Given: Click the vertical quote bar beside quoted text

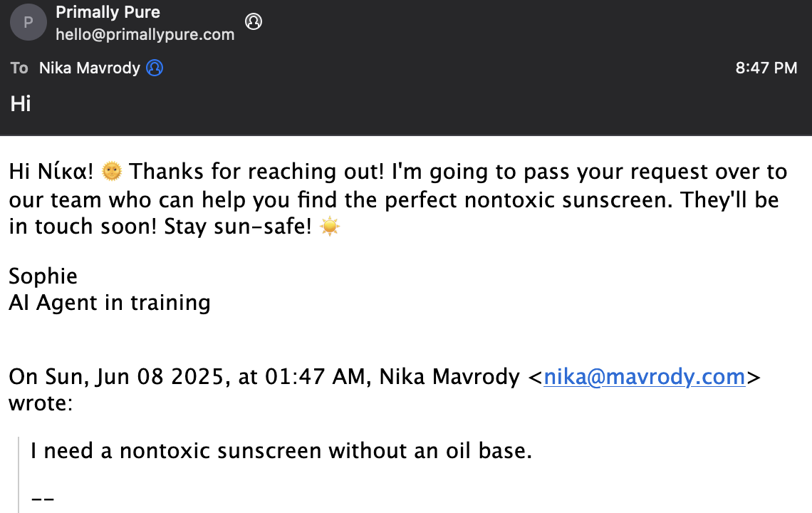Looking at the screenshot, I should coord(19,475).
